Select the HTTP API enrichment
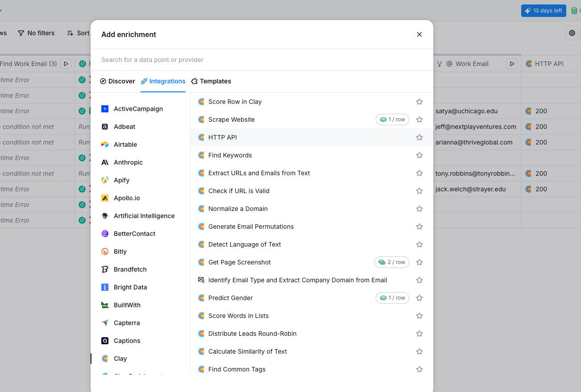This screenshot has width=581, height=392. click(311, 137)
